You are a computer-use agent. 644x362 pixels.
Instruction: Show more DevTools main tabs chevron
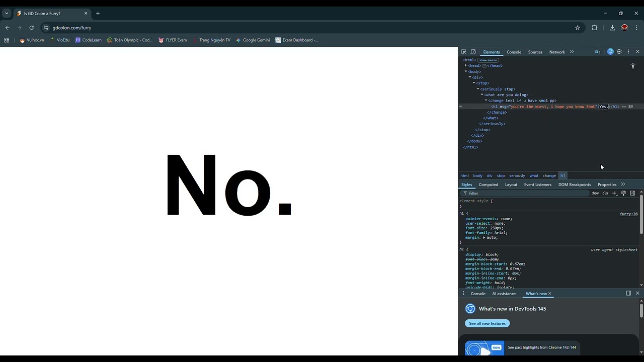click(572, 52)
